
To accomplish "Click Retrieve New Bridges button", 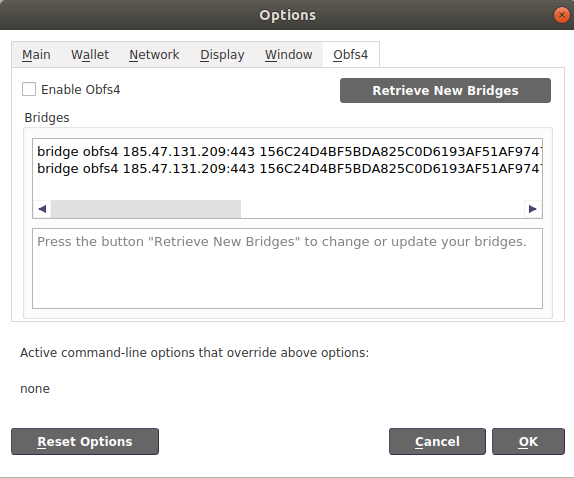I will tap(445, 90).
